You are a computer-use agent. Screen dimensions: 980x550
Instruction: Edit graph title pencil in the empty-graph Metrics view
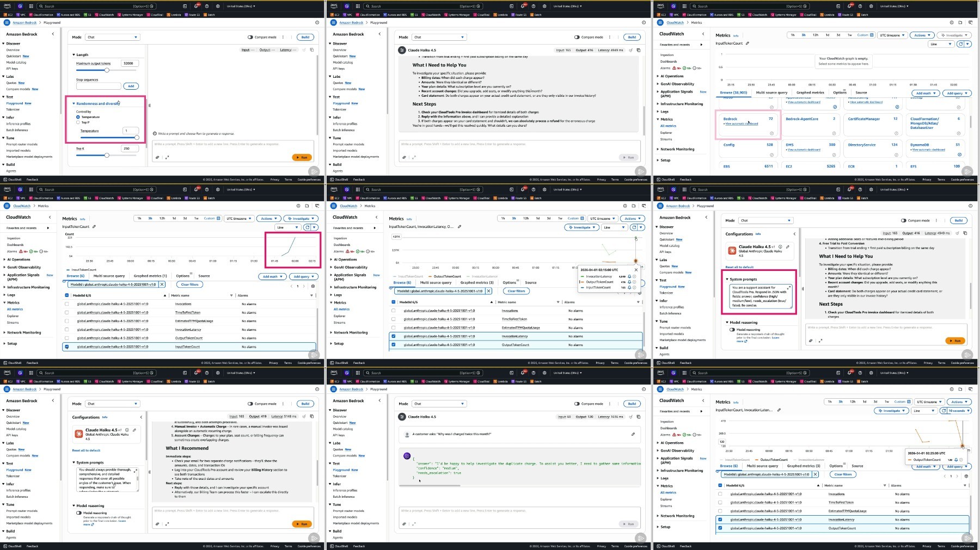(x=748, y=44)
